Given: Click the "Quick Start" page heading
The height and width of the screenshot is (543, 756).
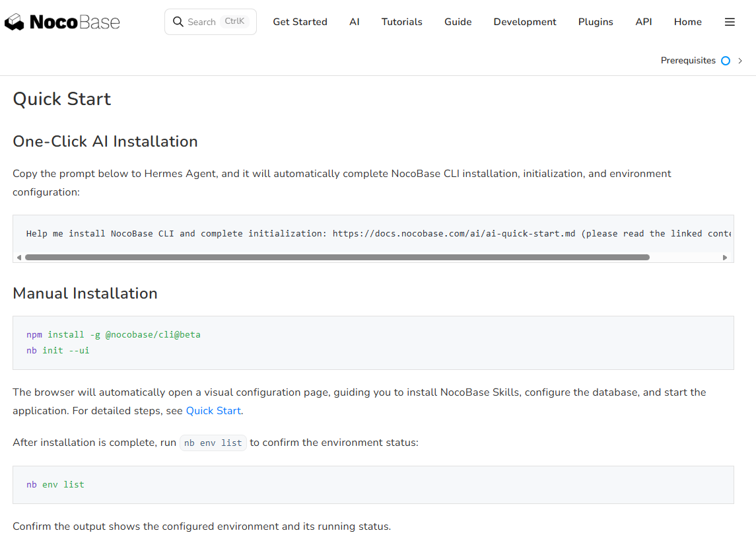Looking at the screenshot, I should coord(61,99).
